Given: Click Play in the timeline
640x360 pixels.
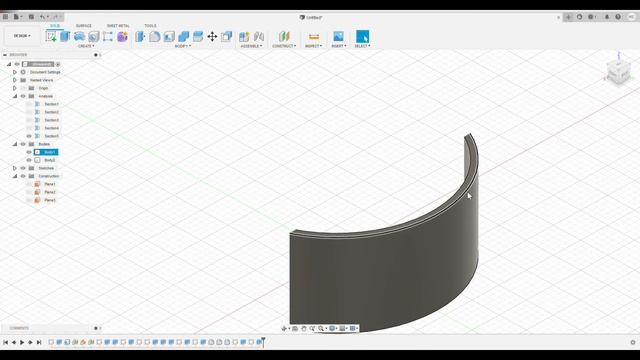Looking at the screenshot, I should pyautogui.click(x=22, y=342).
